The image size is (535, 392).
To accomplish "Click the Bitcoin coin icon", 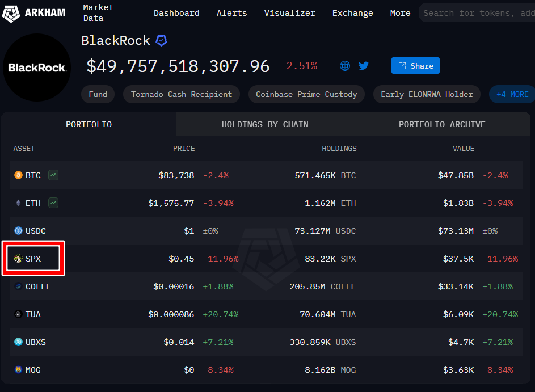I will (18, 175).
